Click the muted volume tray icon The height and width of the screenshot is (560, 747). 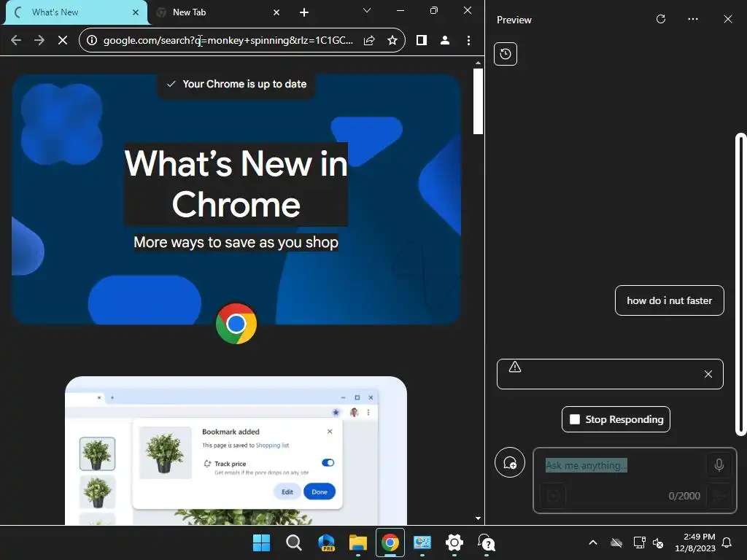point(658,542)
